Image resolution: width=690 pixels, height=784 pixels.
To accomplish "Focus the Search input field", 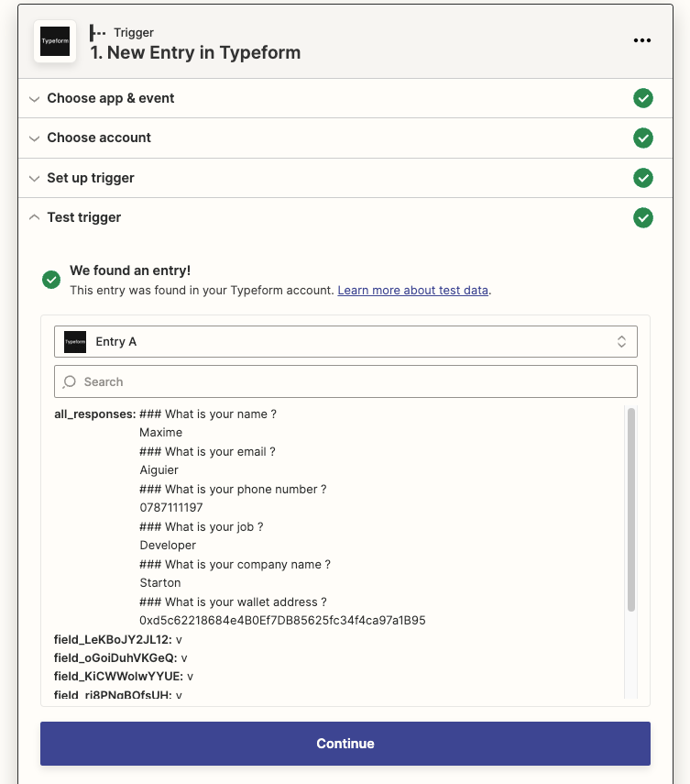I will coord(345,381).
